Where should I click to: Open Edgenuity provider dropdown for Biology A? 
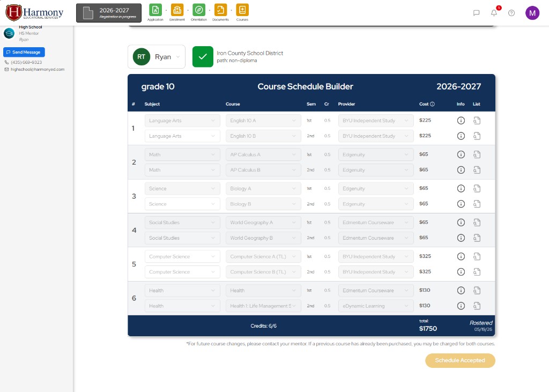coord(376,188)
